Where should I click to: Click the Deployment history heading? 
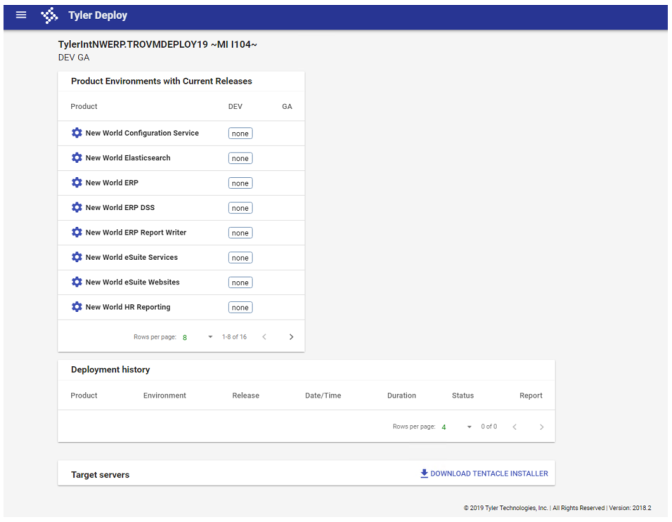(x=111, y=369)
